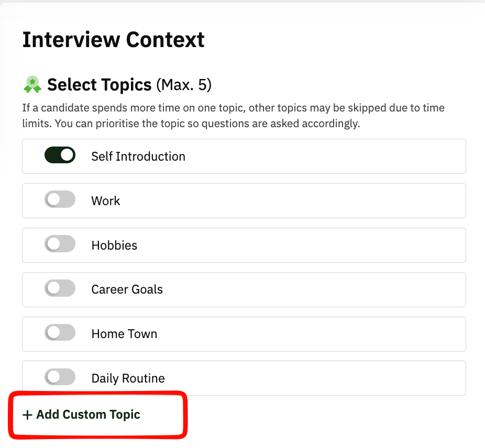Enable the Home Town toggle
Viewport: 485px width, 448px height.
60,333
